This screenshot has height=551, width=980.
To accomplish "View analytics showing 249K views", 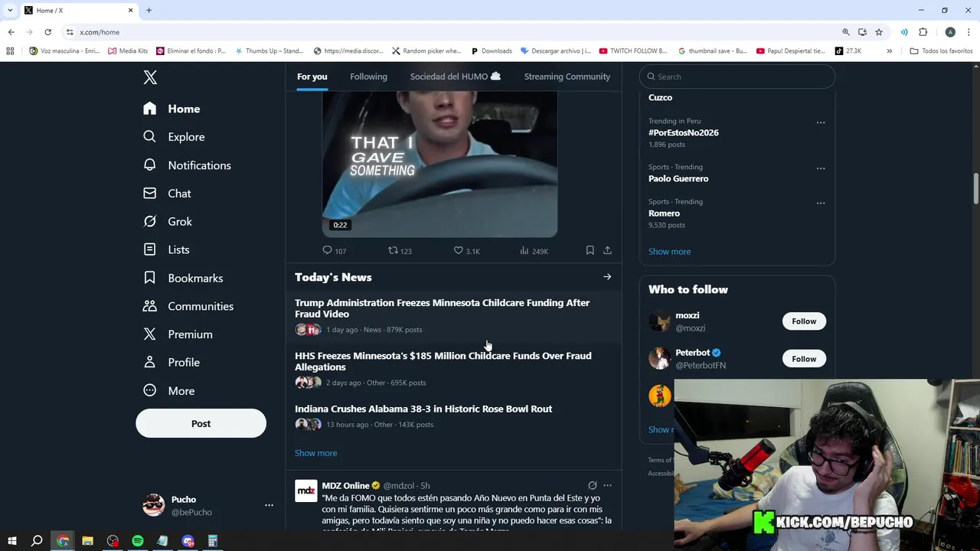I will [534, 251].
